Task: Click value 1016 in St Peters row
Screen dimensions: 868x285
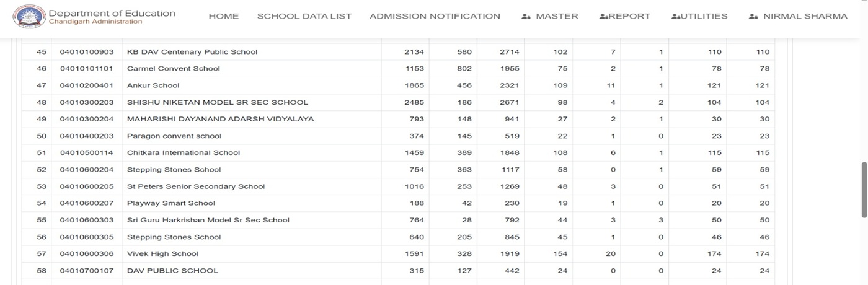Action: [x=414, y=186]
